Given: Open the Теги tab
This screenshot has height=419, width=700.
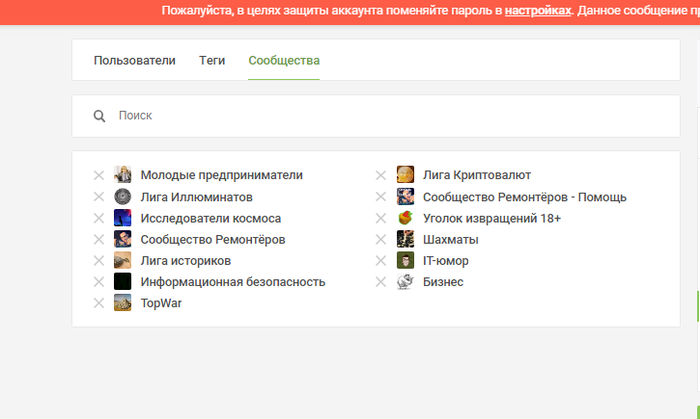Looking at the screenshot, I should pos(212,60).
